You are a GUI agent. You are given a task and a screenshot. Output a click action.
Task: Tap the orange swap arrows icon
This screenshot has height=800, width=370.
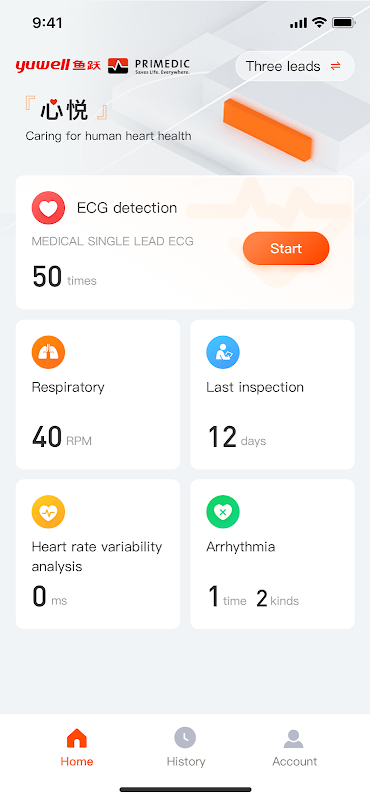pos(335,66)
